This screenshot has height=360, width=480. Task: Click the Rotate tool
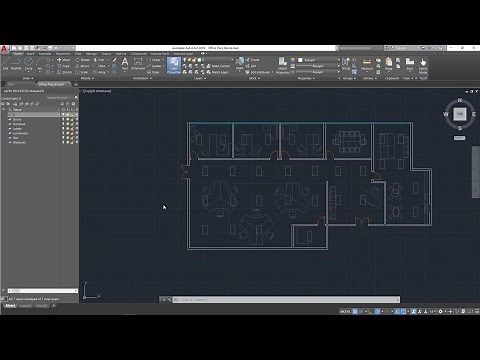(83, 60)
